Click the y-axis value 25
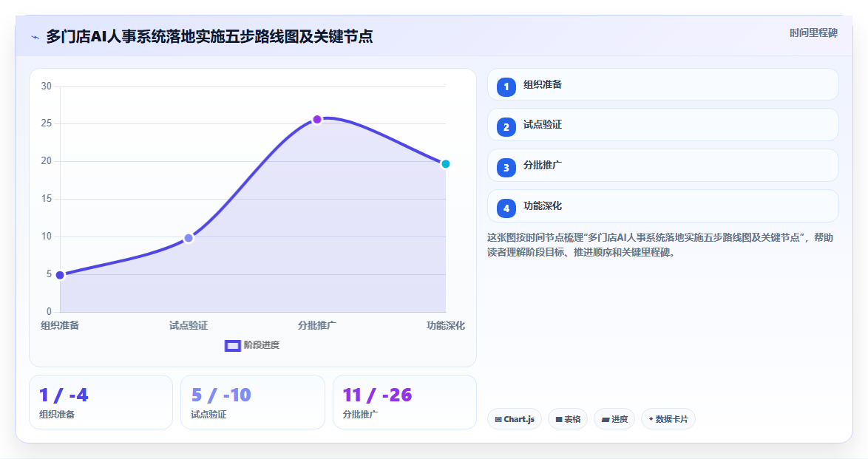Screen dimensions: 868x459 pos(47,123)
